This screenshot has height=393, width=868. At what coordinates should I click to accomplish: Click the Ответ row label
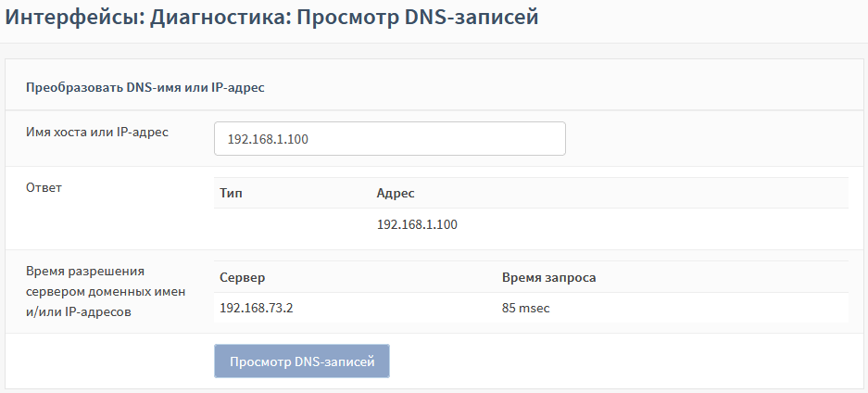coord(44,187)
